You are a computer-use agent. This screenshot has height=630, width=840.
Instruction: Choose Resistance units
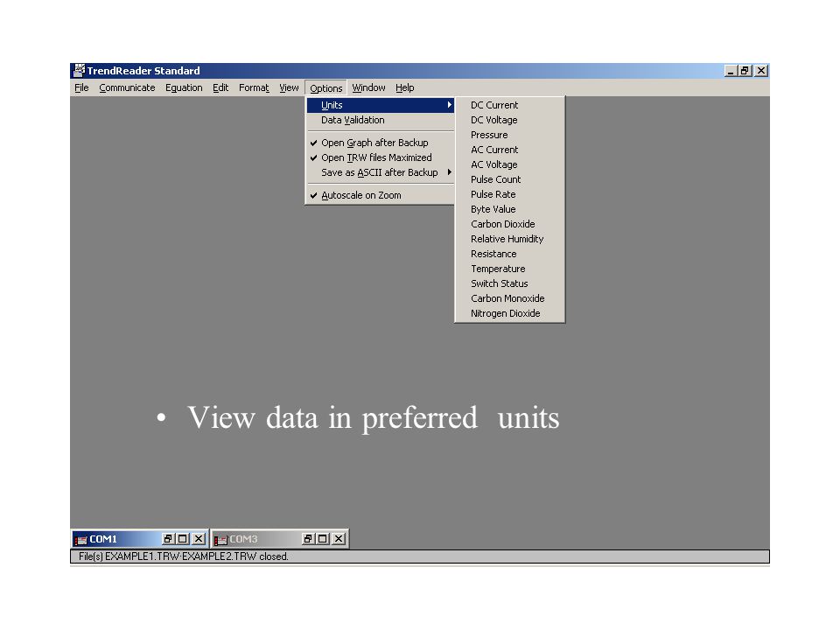509,254
